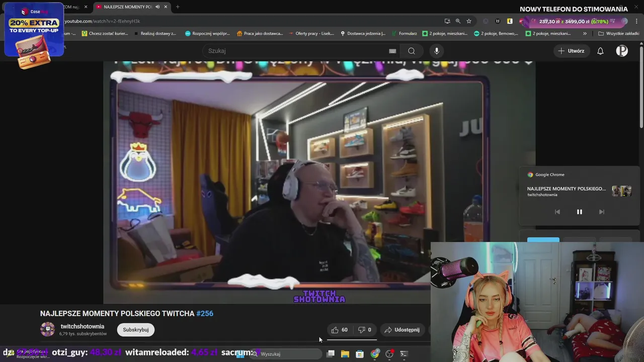Image resolution: width=644 pixels, height=362 pixels.
Task: Click the taskbar Wyszukaj search box
Action: click(x=286, y=354)
